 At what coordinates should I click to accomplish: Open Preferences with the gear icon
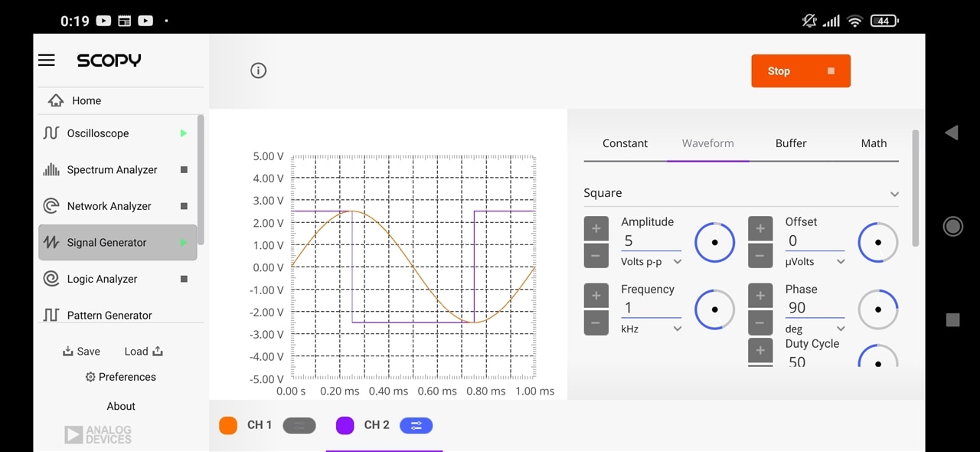pos(120,377)
